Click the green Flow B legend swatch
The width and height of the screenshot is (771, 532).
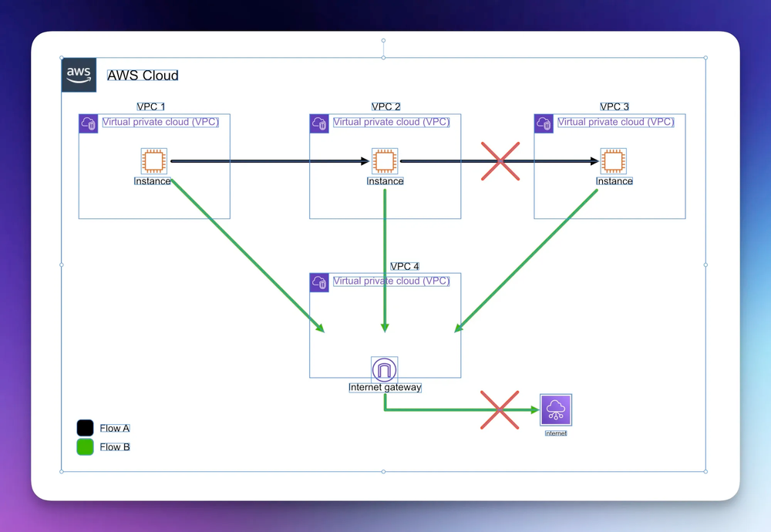[x=85, y=447]
